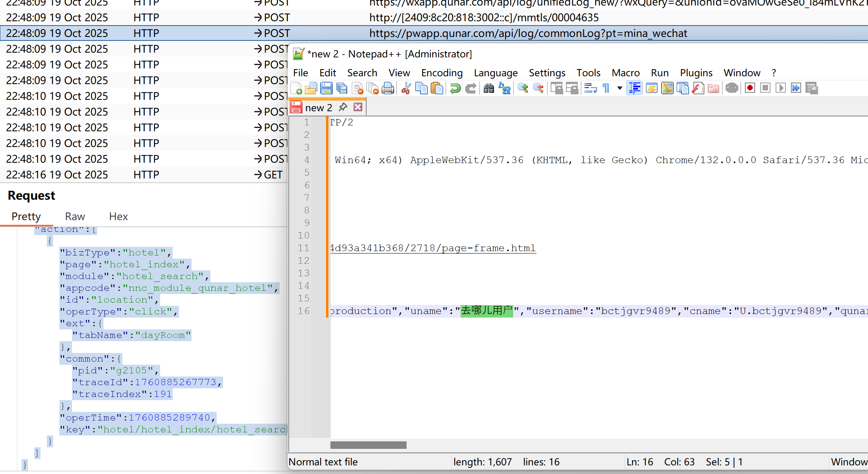Viewport: 868px width, 474px height.
Task: Click the Save file icon in toolbar
Action: click(326, 88)
